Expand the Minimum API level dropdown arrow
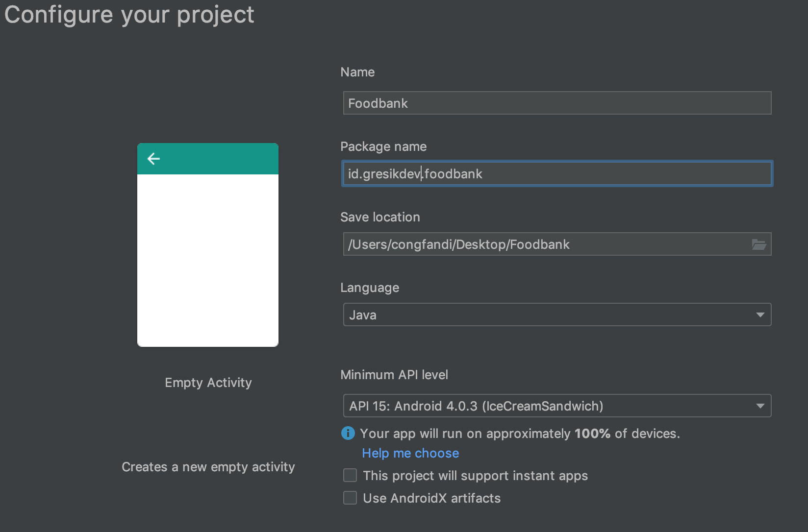The width and height of the screenshot is (808, 532). coord(760,406)
